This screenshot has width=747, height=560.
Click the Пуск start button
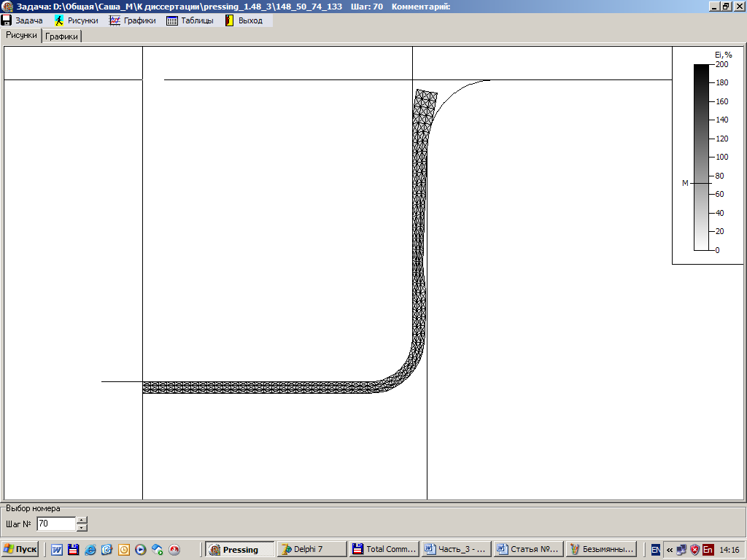click(20, 550)
